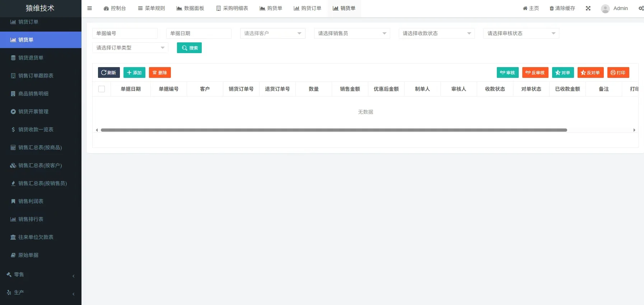Click the 对单 star button
The width and height of the screenshot is (644, 305).
point(563,72)
